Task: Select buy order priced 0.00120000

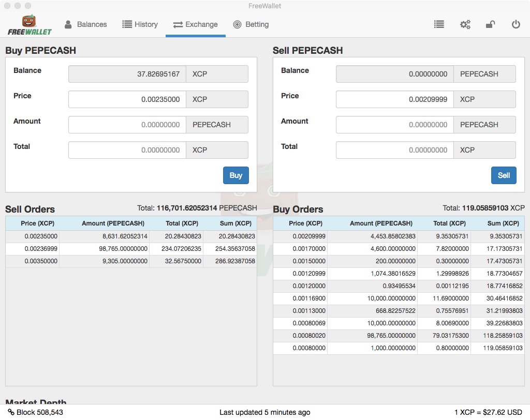Action: click(399, 286)
